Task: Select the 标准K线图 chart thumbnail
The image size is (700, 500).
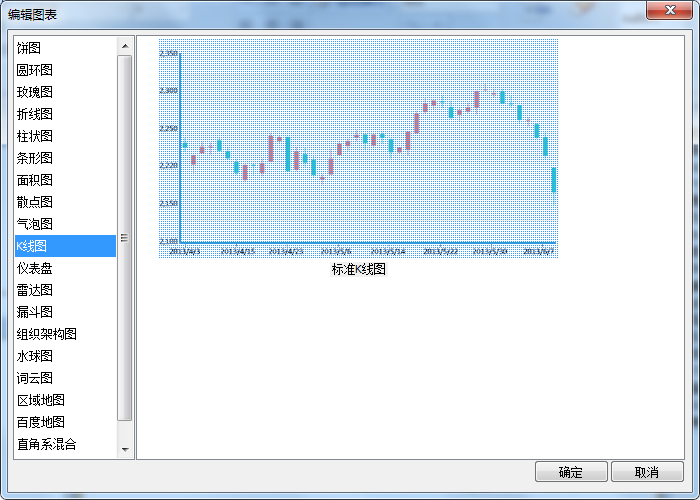Action: pyautogui.click(x=358, y=148)
